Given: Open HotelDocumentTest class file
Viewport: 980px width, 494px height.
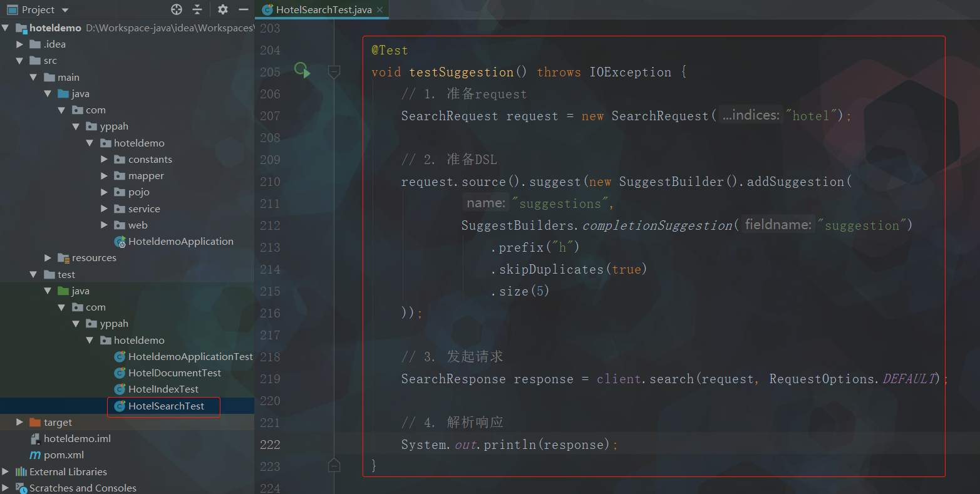Looking at the screenshot, I should coord(175,373).
